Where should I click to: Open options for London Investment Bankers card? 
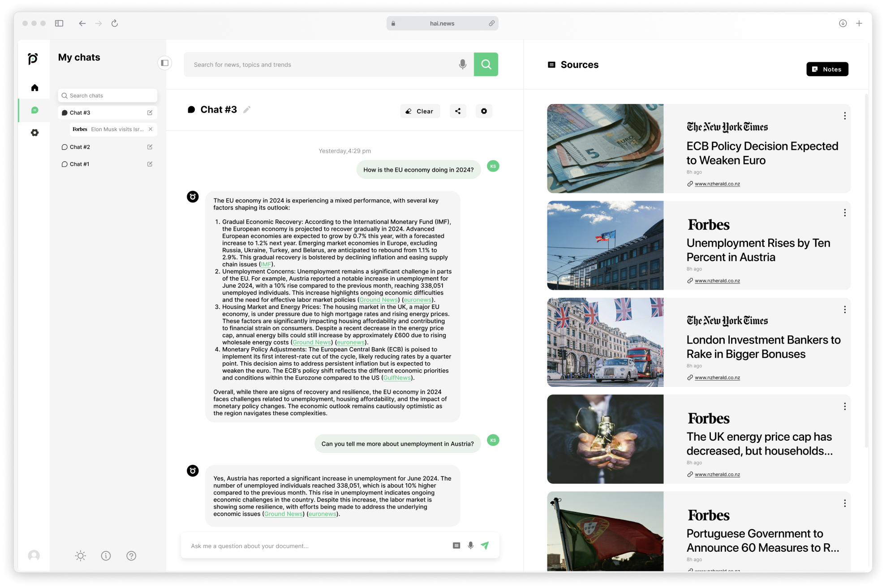point(845,309)
